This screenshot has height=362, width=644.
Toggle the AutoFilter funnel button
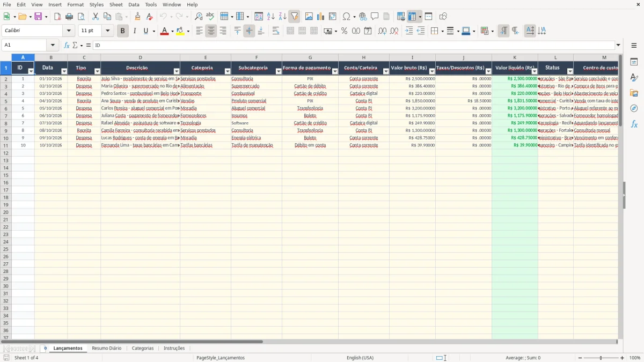295,17
